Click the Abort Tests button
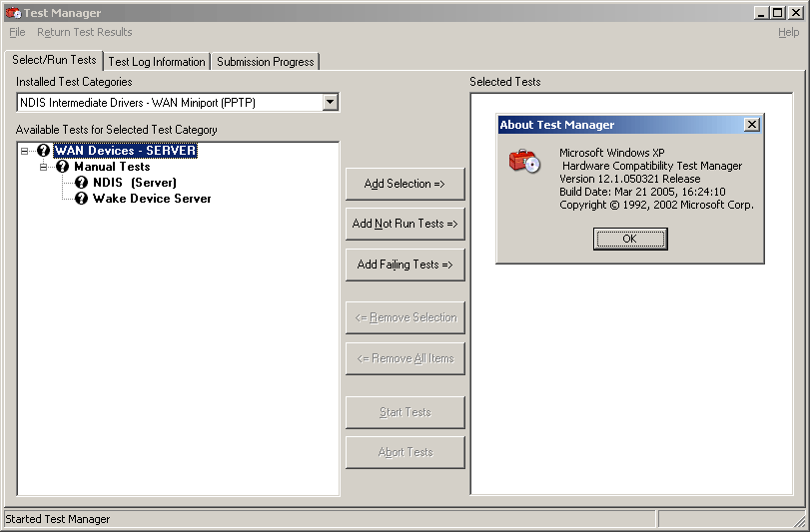 (x=405, y=452)
